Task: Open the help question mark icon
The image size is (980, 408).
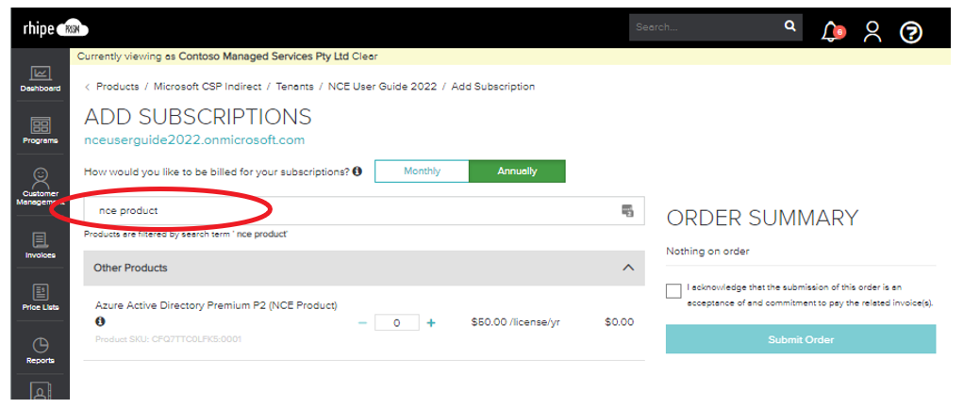Action: tap(910, 32)
